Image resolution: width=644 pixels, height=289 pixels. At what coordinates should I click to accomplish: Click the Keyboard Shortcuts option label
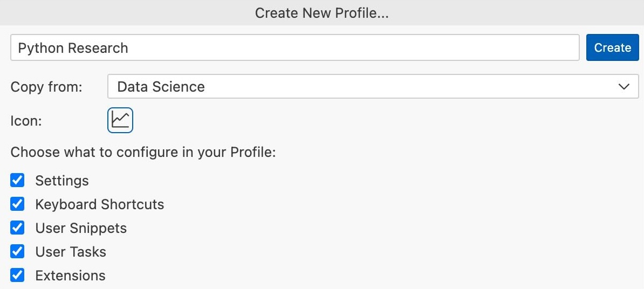[x=100, y=204]
